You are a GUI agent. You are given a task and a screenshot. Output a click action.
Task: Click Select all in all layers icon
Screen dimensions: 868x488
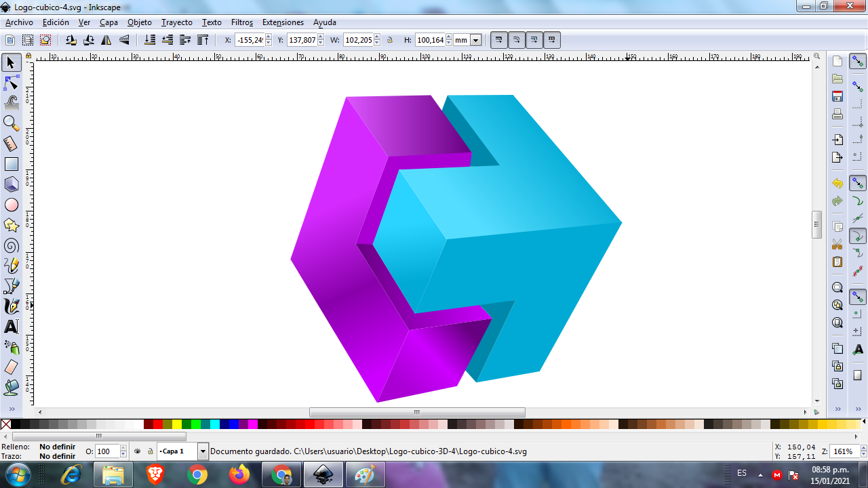[x=28, y=40]
